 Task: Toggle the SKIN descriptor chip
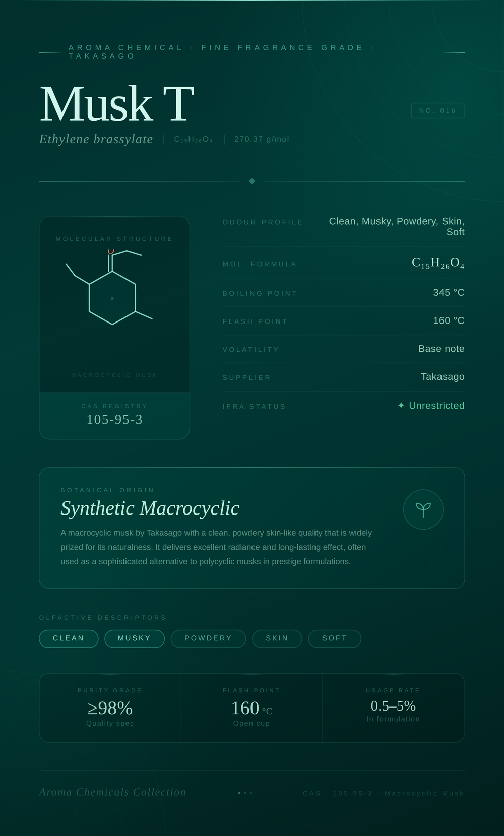point(277,638)
